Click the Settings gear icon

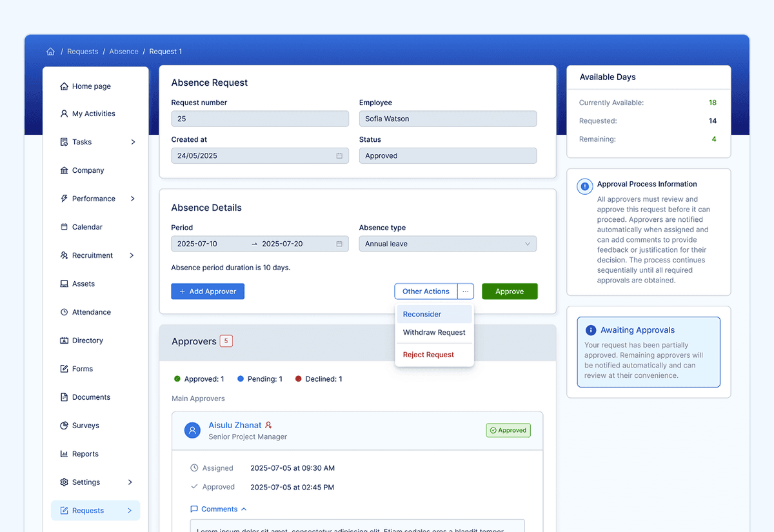[64, 482]
